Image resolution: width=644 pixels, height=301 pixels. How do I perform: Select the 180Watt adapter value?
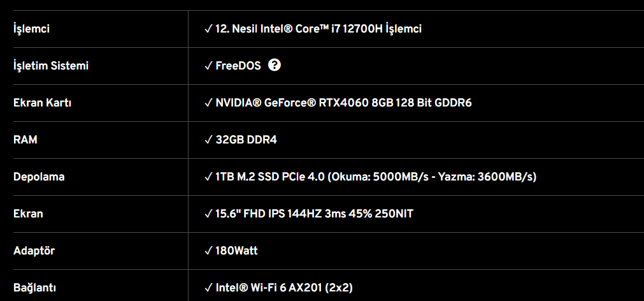tap(237, 251)
